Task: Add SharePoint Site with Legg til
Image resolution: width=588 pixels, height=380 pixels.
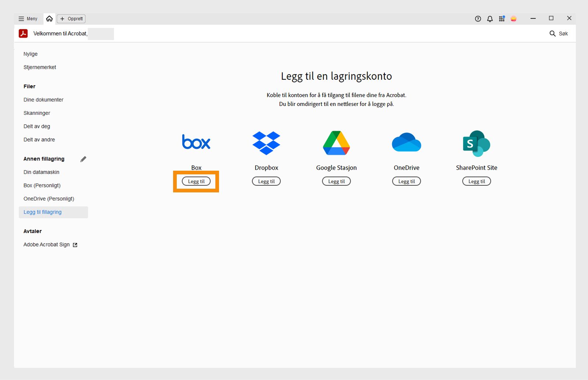Action: [477, 181]
